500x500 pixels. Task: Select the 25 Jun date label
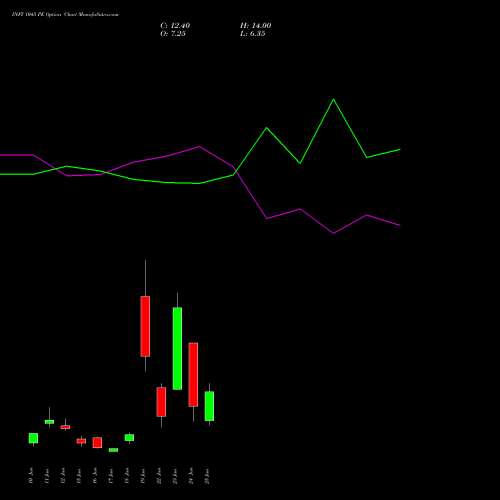click(207, 476)
